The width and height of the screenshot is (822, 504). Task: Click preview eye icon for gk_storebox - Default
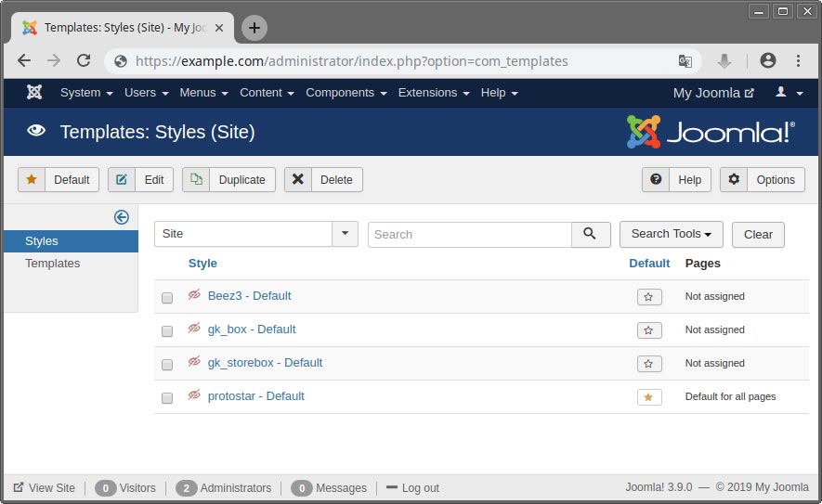pyautogui.click(x=194, y=361)
